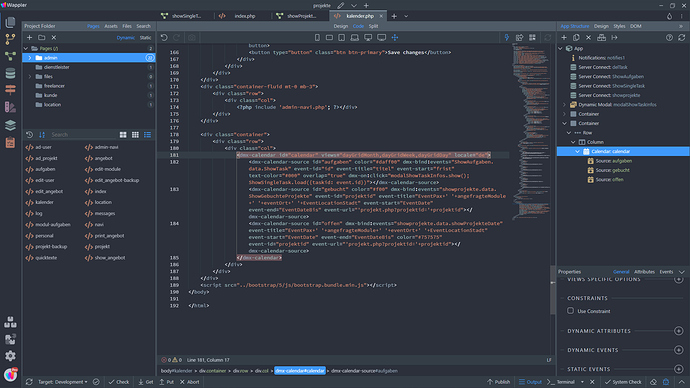
Task: Open the settings gear in left sidebar
Action: tap(10, 355)
